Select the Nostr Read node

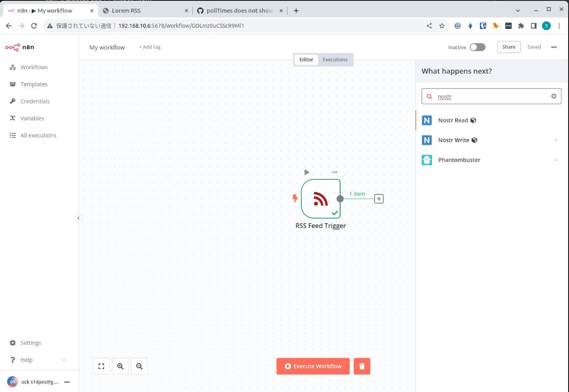[491, 120]
